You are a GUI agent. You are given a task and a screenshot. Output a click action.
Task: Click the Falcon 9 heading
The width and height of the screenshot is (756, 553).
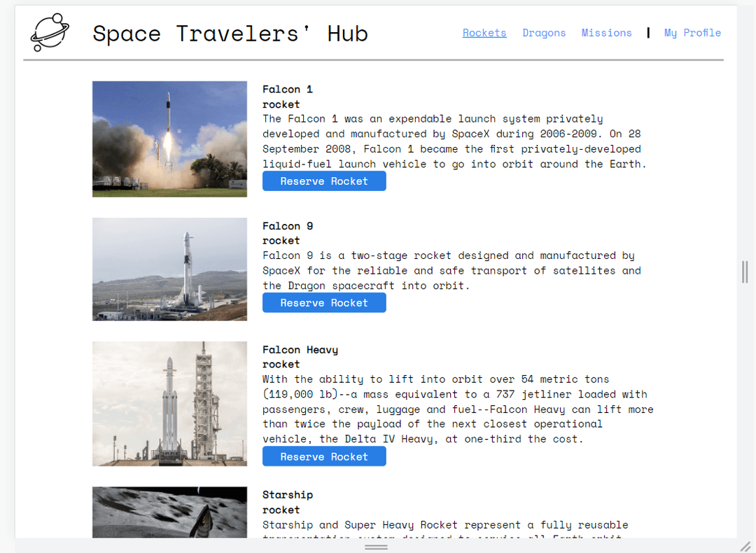288,225
